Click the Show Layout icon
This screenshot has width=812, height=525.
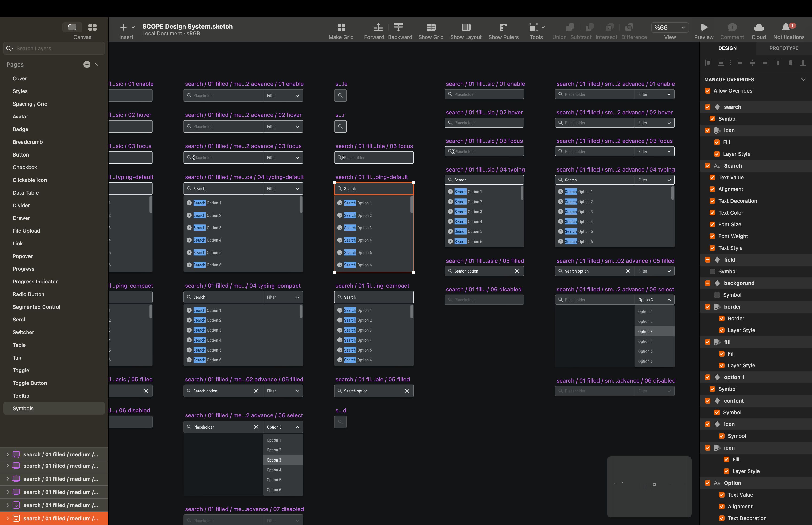click(x=466, y=27)
